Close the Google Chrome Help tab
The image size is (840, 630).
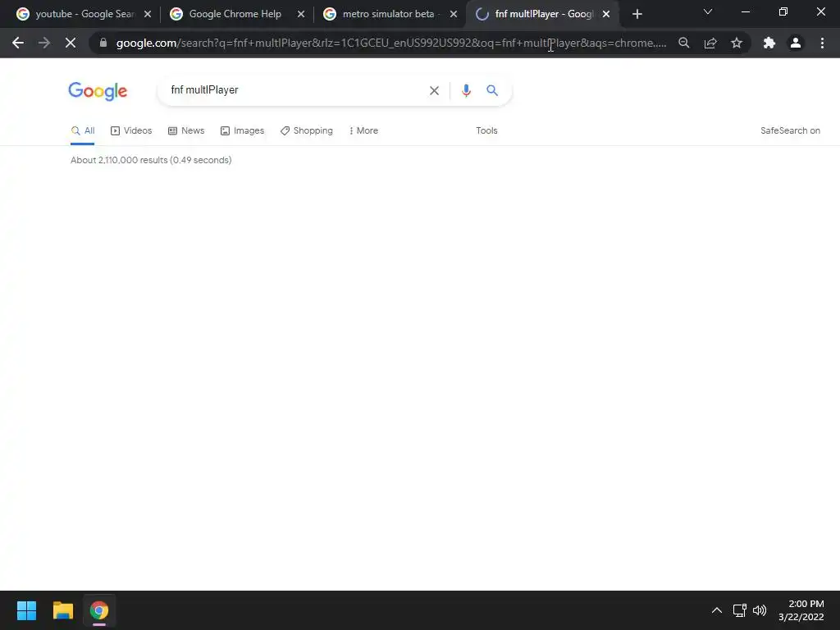[x=301, y=14]
